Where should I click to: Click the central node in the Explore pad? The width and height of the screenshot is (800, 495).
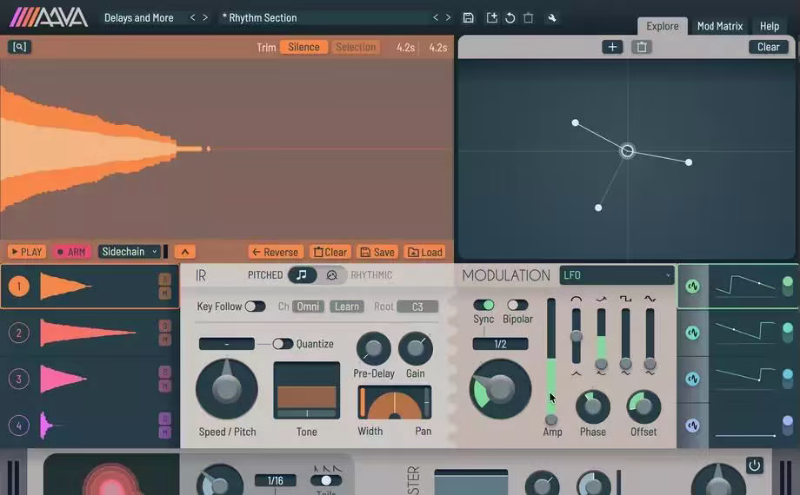628,151
